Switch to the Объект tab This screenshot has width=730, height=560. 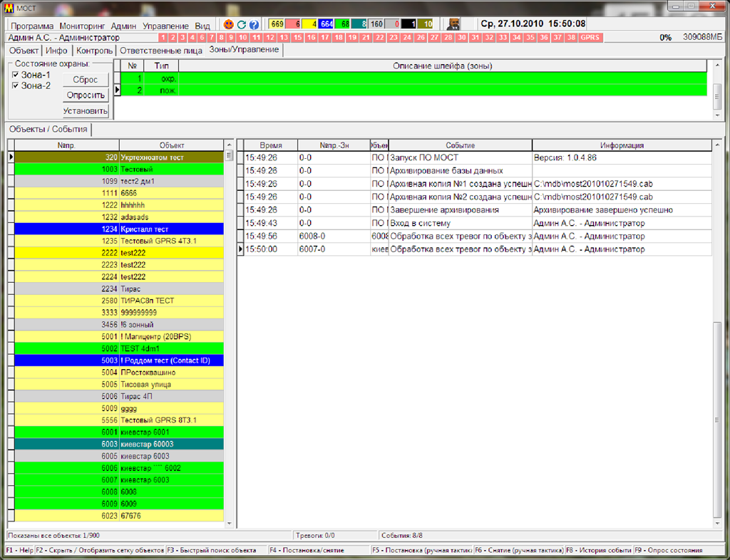(24, 51)
